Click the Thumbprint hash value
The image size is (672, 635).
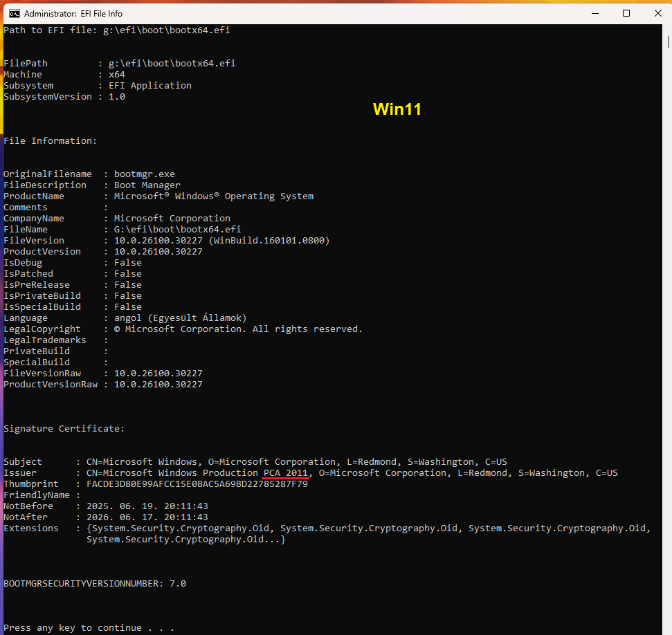[197, 484]
